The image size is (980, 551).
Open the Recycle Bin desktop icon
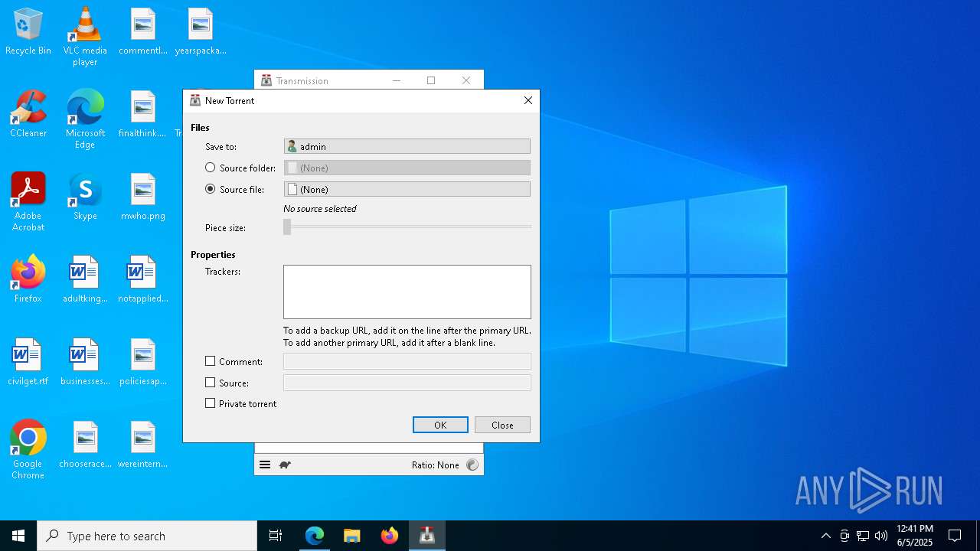pyautogui.click(x=28, y=32)
